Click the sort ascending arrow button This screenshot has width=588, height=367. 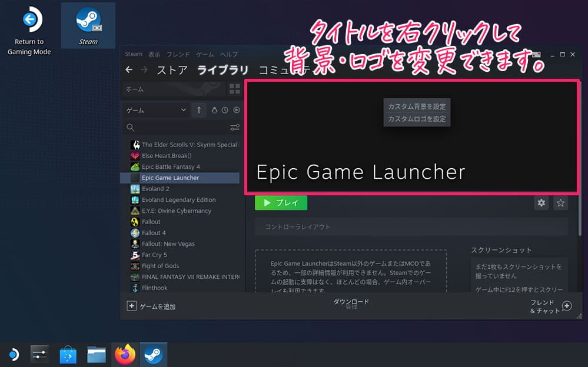pyautogui.click(x=199, y=110)
